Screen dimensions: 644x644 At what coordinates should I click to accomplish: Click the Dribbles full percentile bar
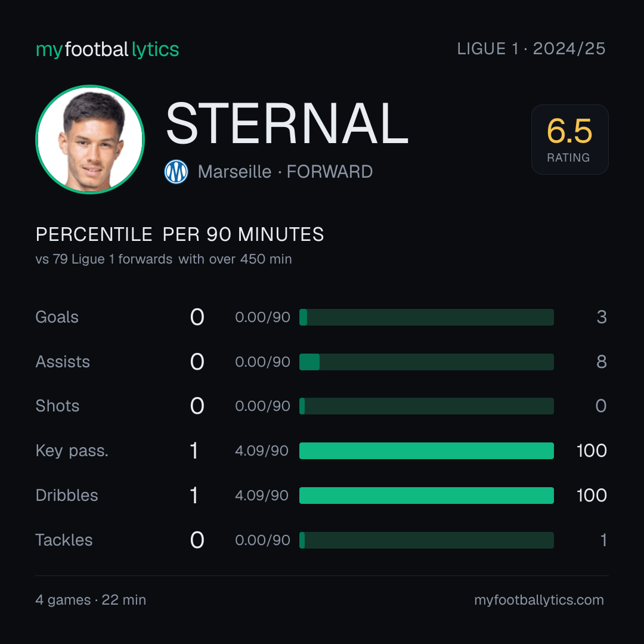tap(426, 496)
